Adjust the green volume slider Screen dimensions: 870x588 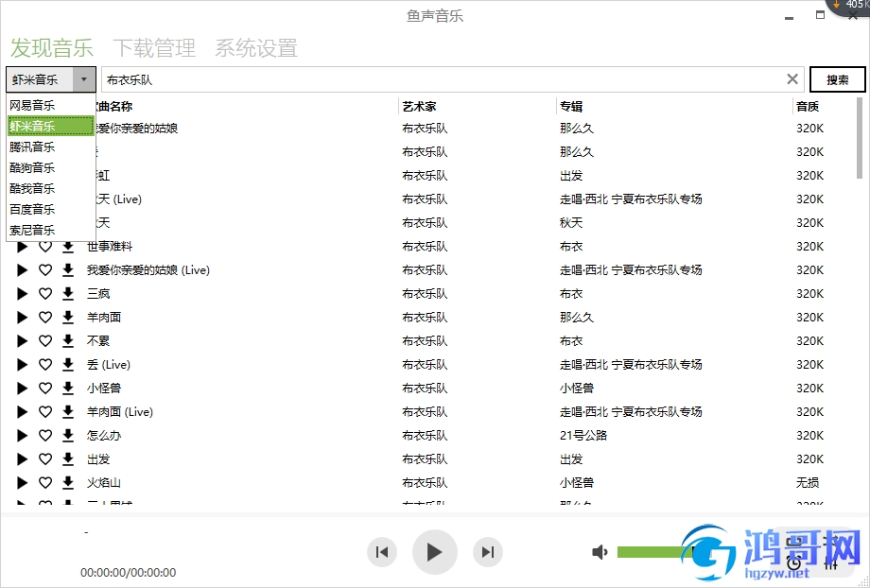click(x=654, y=552)
